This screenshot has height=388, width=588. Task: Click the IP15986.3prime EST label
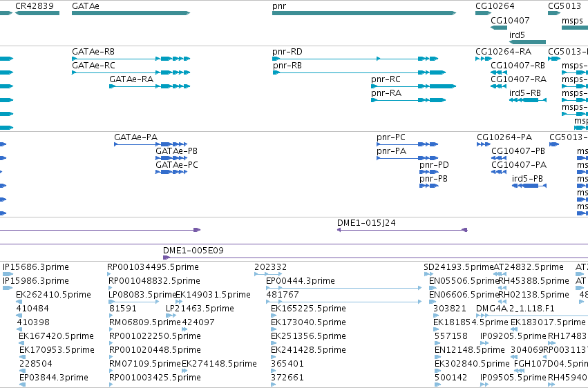[36, 281]
